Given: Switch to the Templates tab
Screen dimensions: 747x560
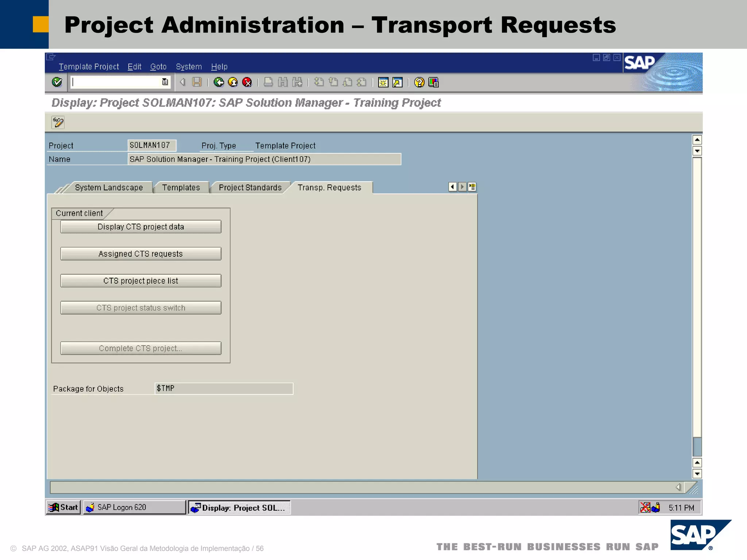Looking at the screenshot, I should [181, 187].
